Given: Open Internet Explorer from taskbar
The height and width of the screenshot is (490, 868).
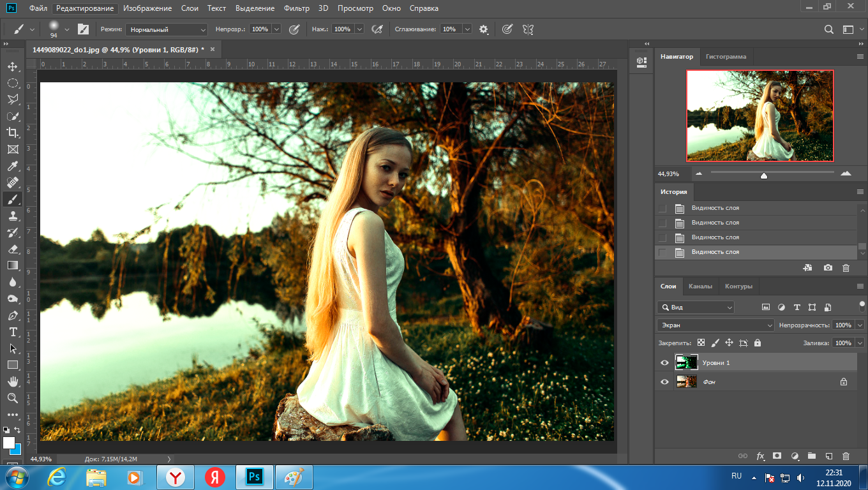Looking at the screenshot, I should 57,477.
